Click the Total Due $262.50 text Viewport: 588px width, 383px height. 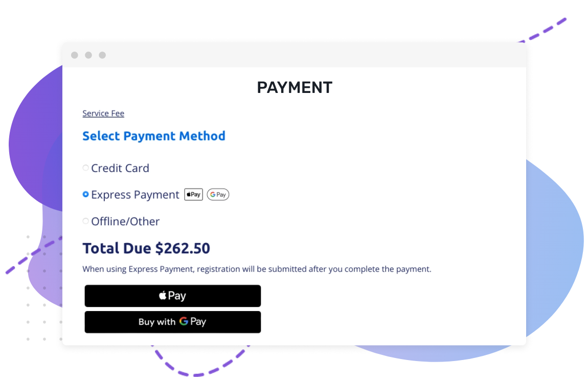146,248
